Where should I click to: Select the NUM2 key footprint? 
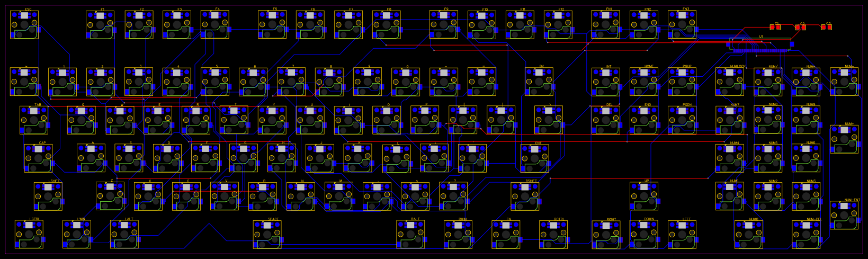pyautogui.click(x=768, y=197)
